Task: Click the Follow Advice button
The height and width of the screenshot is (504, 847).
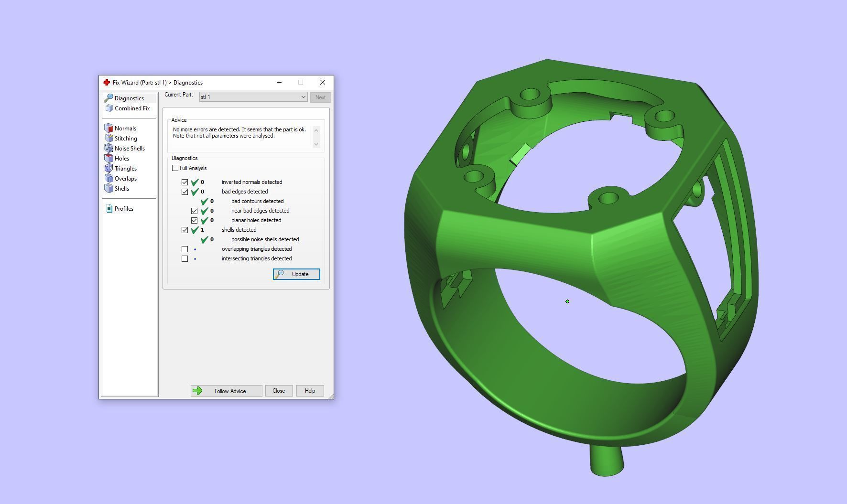Action: 226,391
